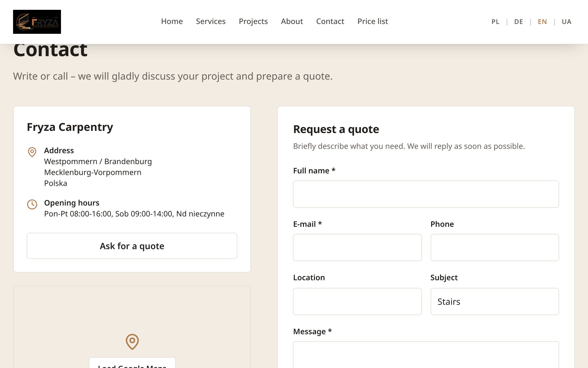The height and width of the screenshot is (368, 588).
Task: Click the Opening hours label
Action: 72,203
